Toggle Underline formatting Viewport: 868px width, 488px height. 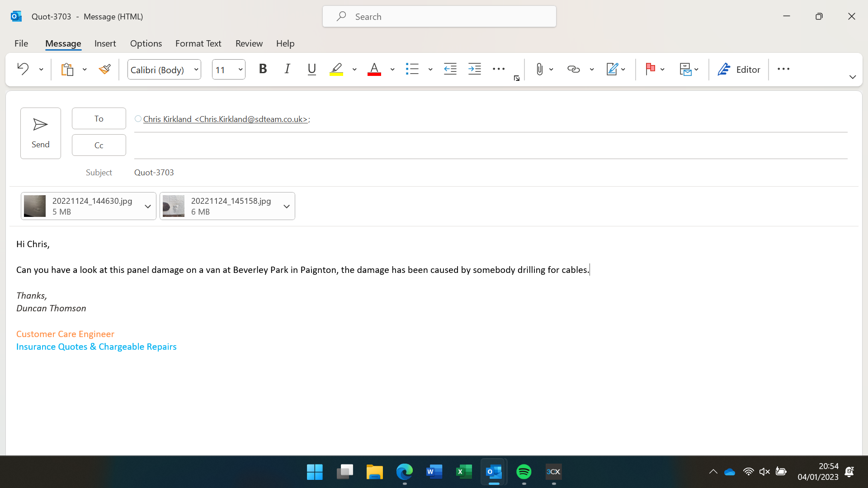click(x=311, y=69)
